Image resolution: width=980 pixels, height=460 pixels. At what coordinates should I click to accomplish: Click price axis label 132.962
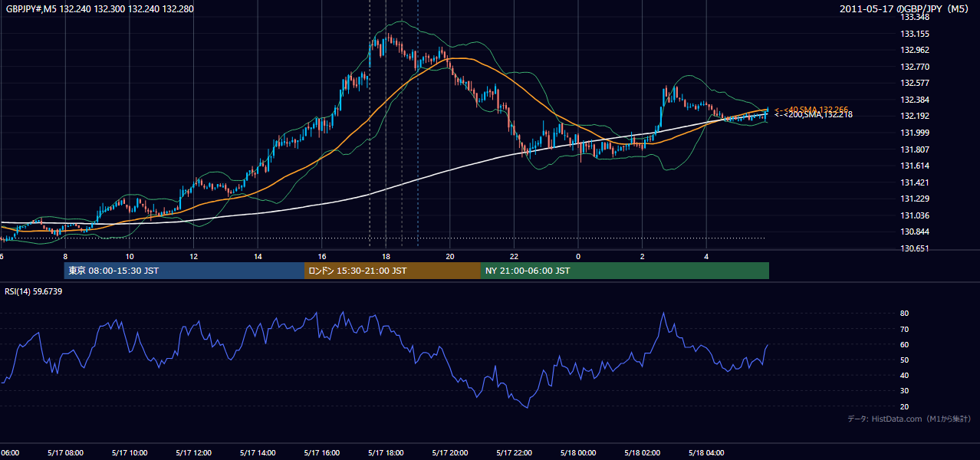[x=915, y=50]
